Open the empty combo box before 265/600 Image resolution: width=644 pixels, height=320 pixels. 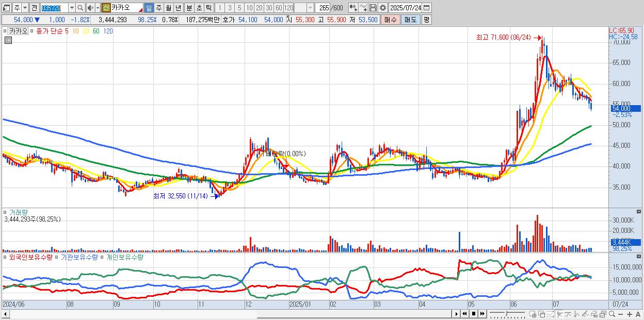coord(304,8)
